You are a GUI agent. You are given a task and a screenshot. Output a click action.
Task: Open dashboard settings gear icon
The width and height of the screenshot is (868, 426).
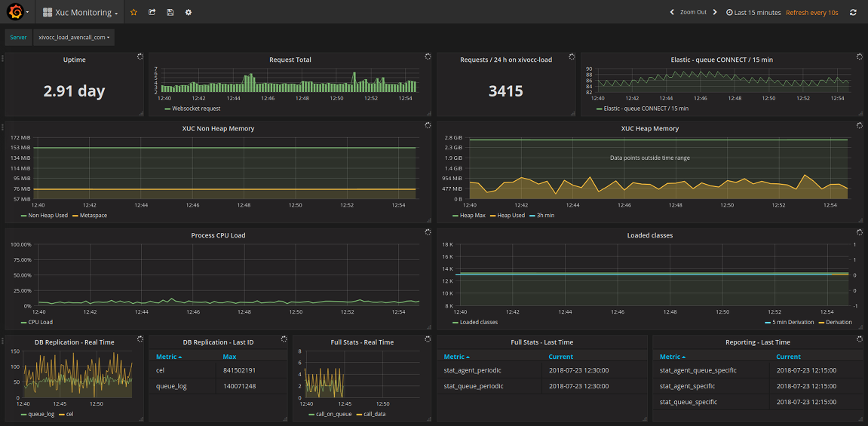189,12
